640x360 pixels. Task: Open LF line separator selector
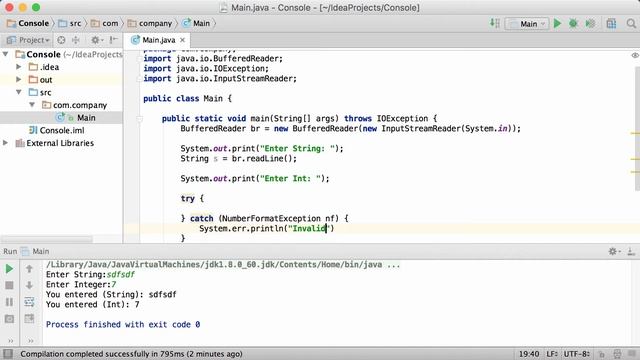(552, 354)
